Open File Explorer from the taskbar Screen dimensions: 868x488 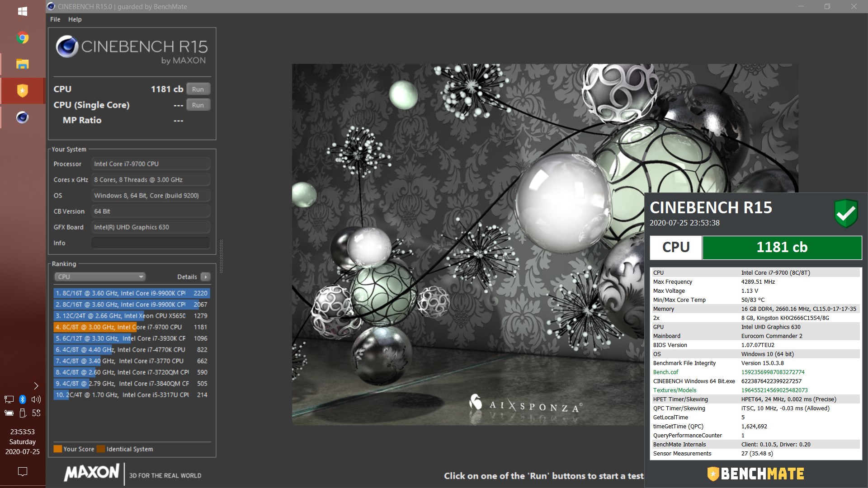(23, 64)
